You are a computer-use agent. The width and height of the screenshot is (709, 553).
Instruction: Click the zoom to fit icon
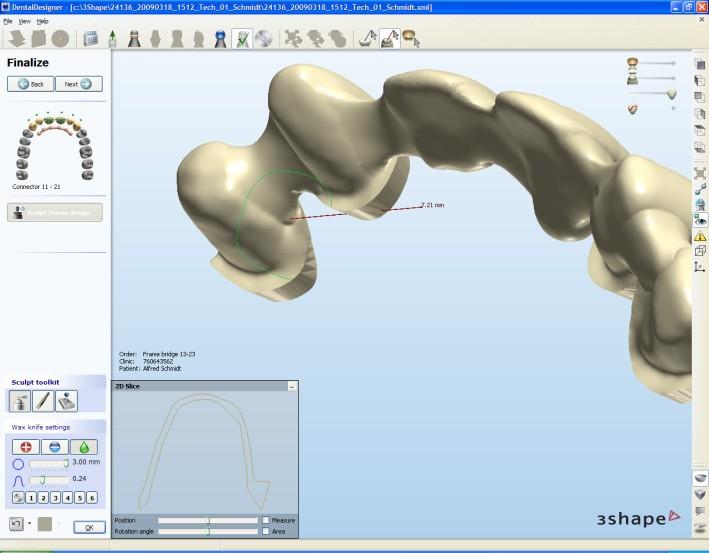click(x=700, y=174)
